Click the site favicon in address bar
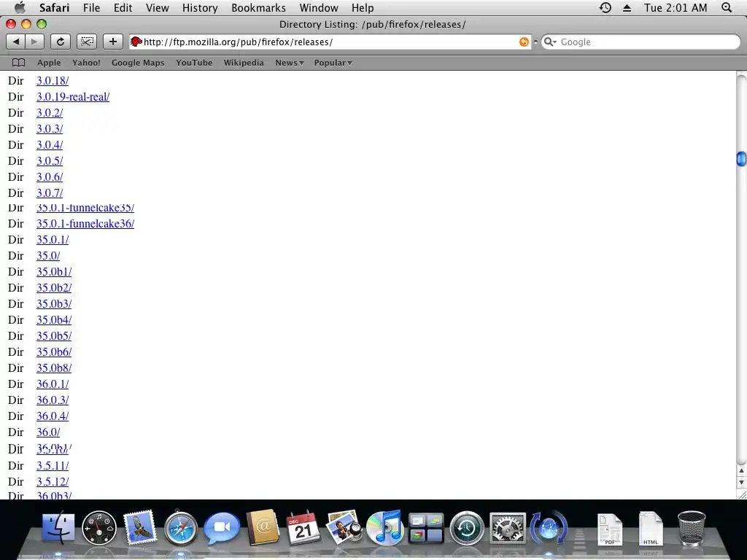747x560 pixels. tap(136, 42)
